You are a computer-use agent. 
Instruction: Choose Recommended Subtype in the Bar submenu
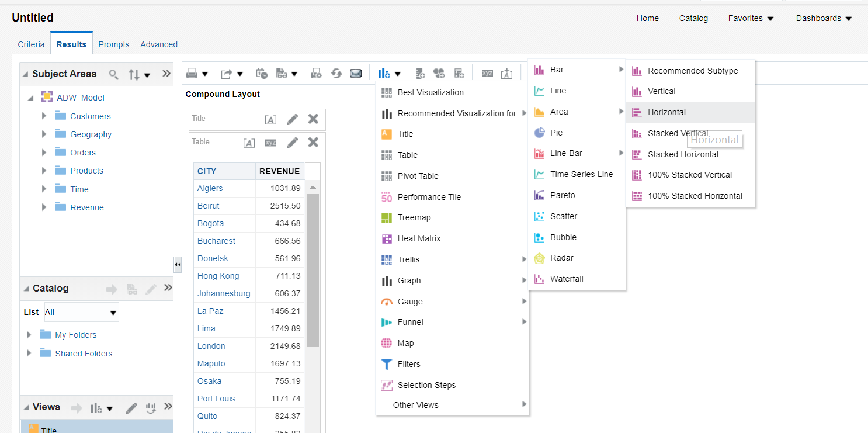pyautogui.click(x=690, y=71)
